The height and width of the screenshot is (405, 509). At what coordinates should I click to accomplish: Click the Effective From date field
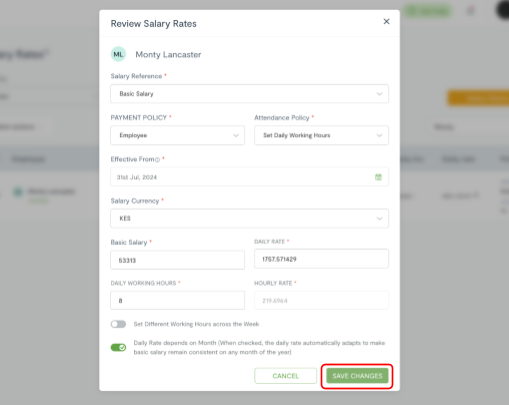tap(249, 177)
